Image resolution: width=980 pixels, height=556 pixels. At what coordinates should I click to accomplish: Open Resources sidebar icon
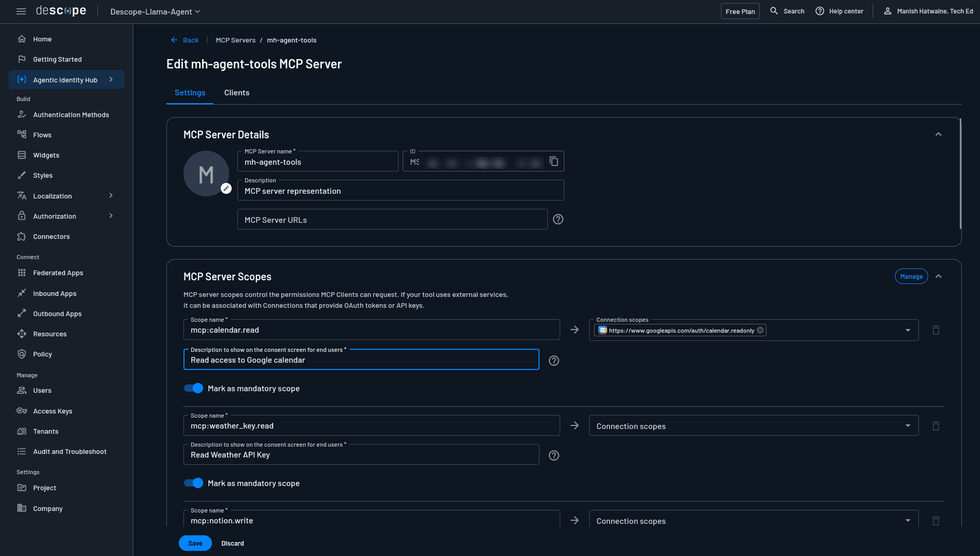pyautogui.click(x=22, y=334)
